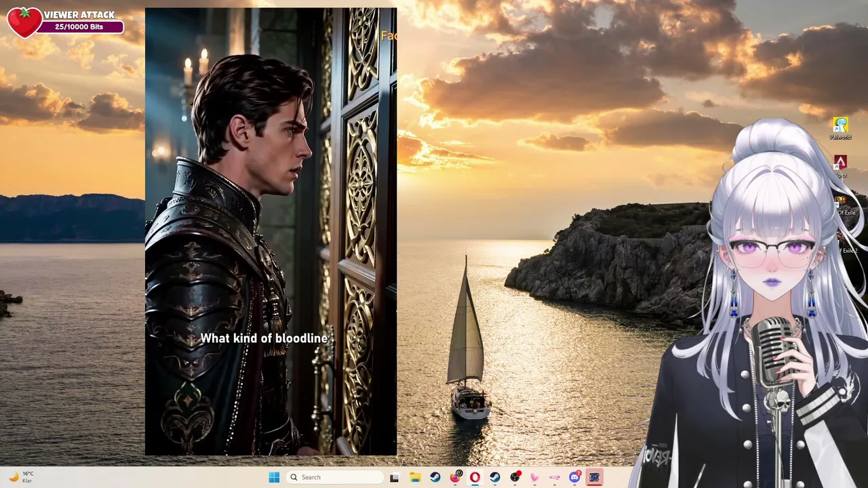Open the pink feather app on the taskbar
This screenshot has width=868, height=488.
[534, 477]
